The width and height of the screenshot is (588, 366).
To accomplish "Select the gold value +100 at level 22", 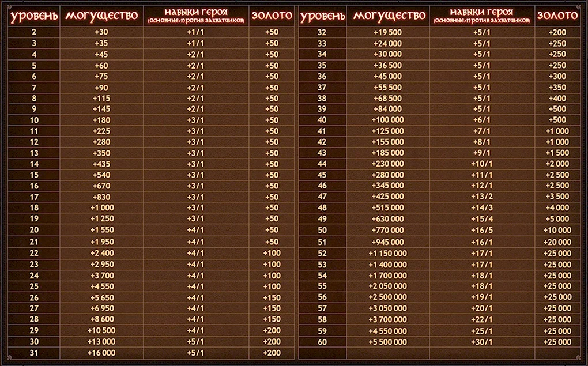I will pyautogui.click(x=272, y=253).
